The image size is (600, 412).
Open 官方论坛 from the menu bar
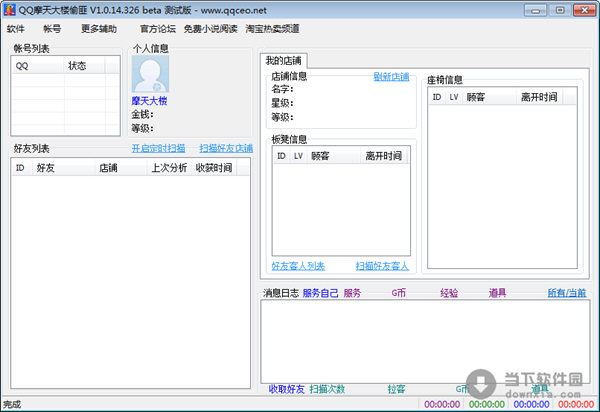158,28
